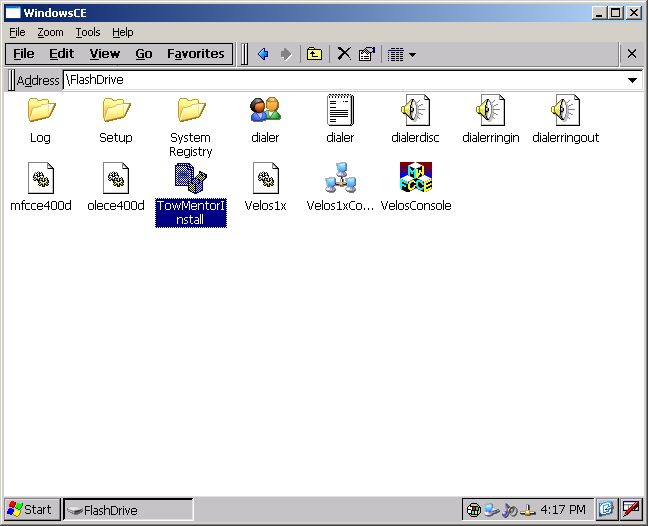Expand the Address bar dropdown
The width and height of the screenshot is (648, 526).
click(x=632, y=80)
